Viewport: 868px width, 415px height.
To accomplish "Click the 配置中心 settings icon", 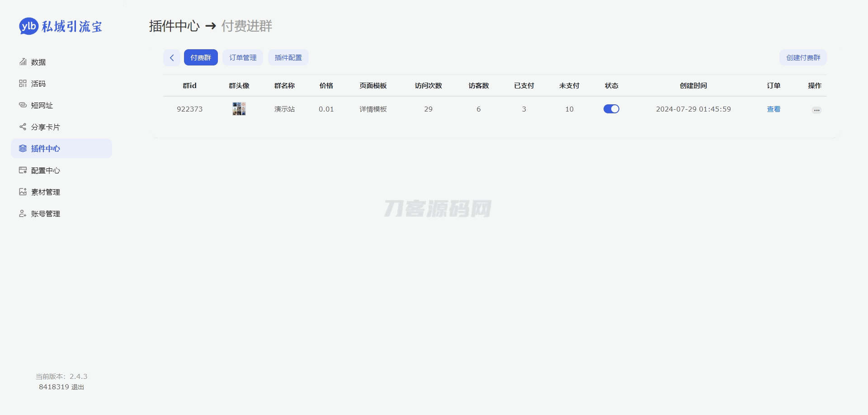I will pos(23,170).
